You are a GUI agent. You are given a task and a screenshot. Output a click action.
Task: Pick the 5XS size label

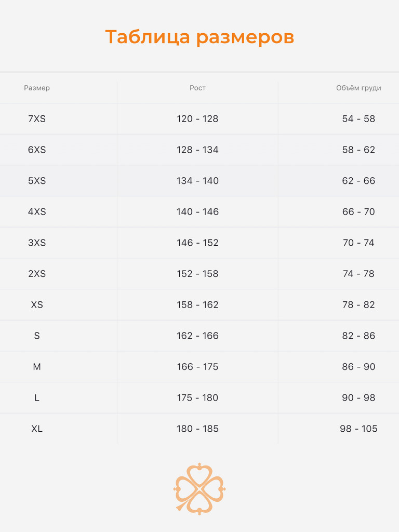point(37,181)
